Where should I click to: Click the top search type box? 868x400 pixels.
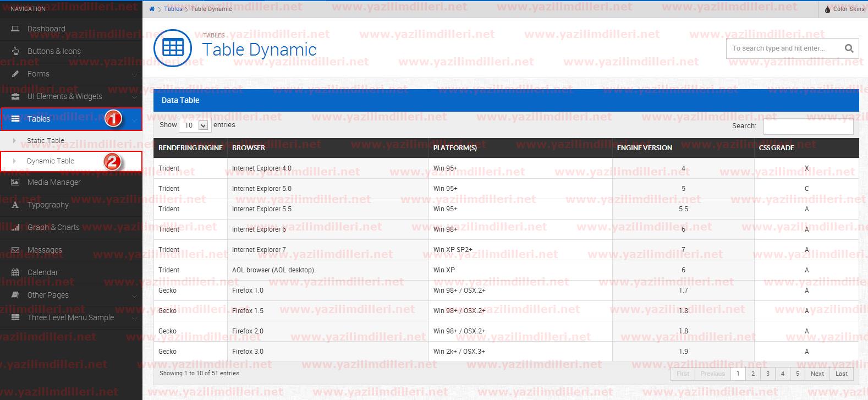tap(784, 48)
